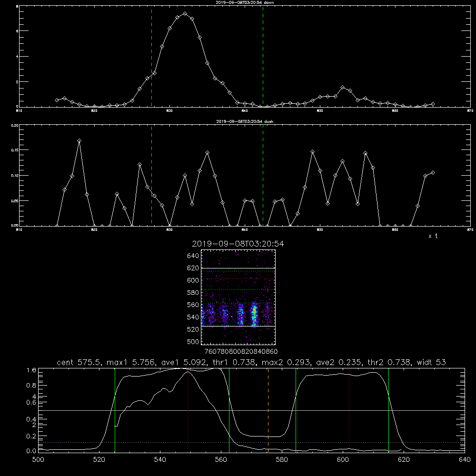This screenshot has height=476, width=476.
Task: Click the '520' x-axis label of bottom plot
Action: click(99, 459)
